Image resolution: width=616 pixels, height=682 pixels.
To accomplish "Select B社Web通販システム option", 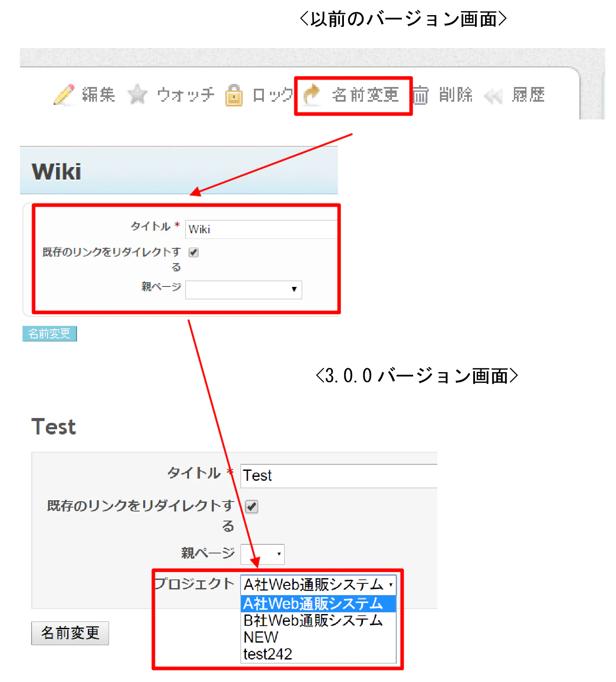I will tap(318, 621).
